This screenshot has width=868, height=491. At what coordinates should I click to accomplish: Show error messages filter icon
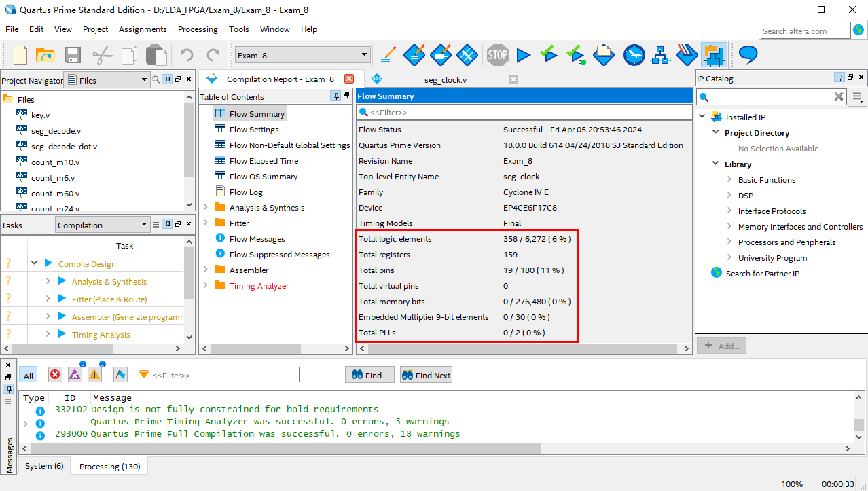[x=55, y=375]
